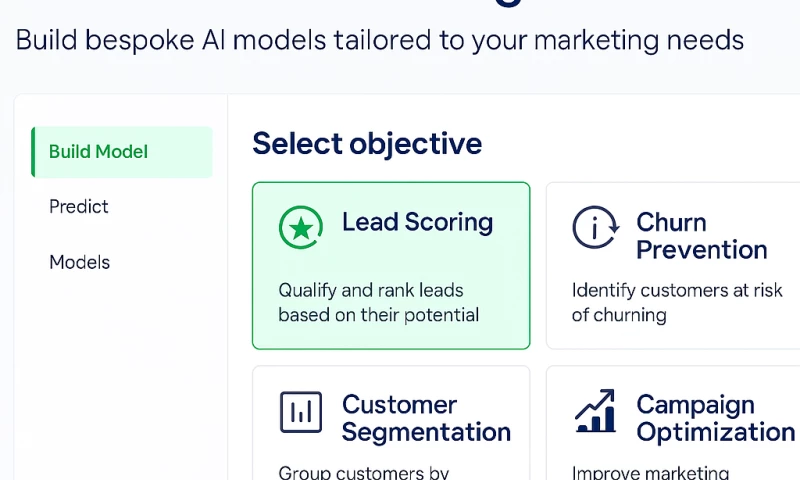Click the "Campaign Optimization" title text
This screenshot has width=800, height=480.
[x=715, y=418]
